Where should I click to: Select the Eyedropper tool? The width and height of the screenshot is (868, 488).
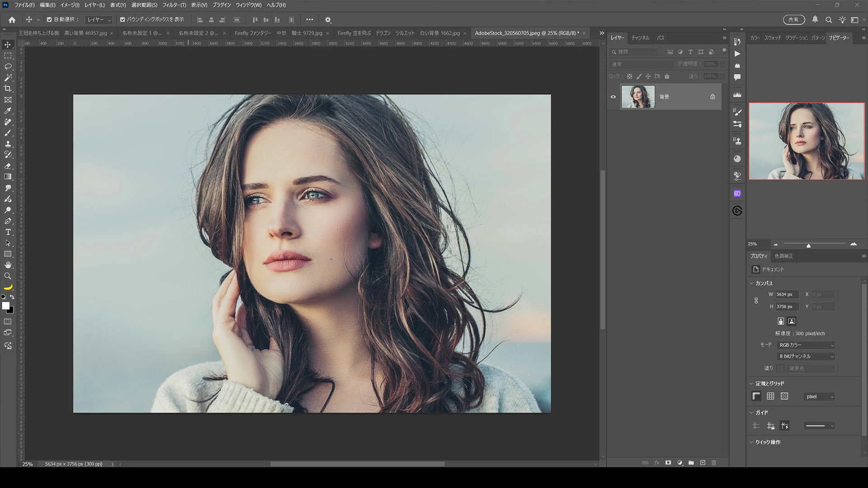point(8,111)
